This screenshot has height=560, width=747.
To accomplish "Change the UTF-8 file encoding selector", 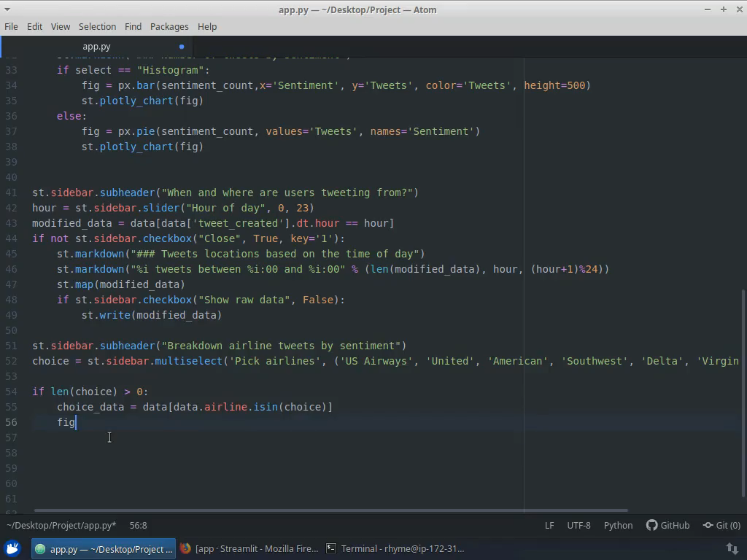I will [578, 525].
